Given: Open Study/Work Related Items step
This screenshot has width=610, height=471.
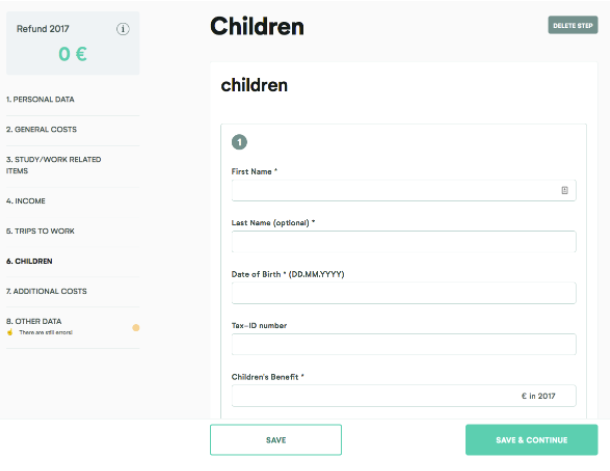Looking at the screenshot, I should [x=53, y=165].
